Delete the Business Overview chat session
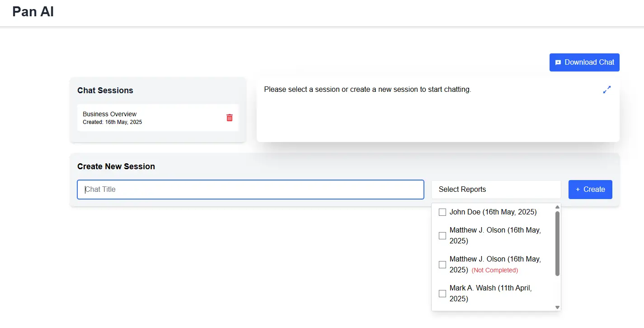The height and width of the screenshot is (328, 644). pos(230,118)
